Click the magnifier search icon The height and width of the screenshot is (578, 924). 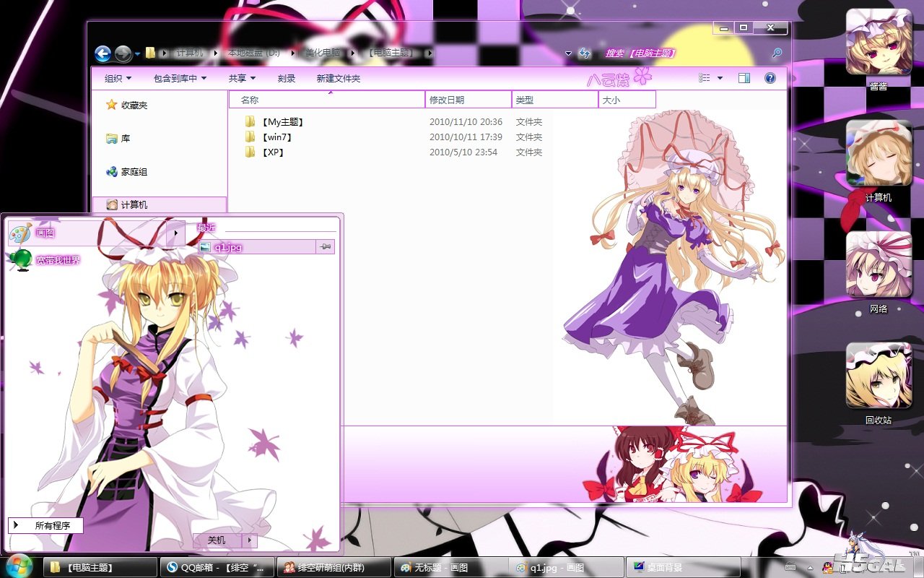tap(777, 53)
